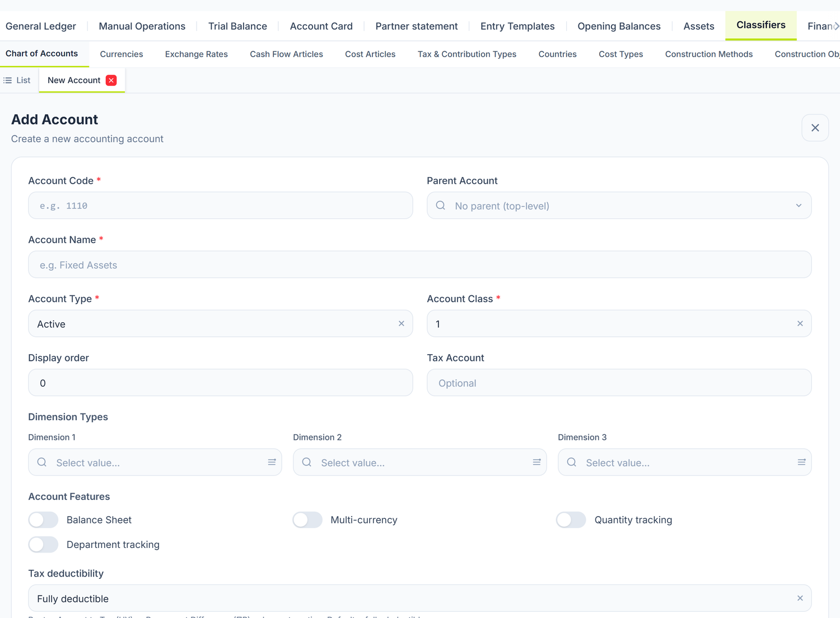Close the New Account tab with red X
The image size is (840, 618).
pyautogui.click(x=111, y=80)
